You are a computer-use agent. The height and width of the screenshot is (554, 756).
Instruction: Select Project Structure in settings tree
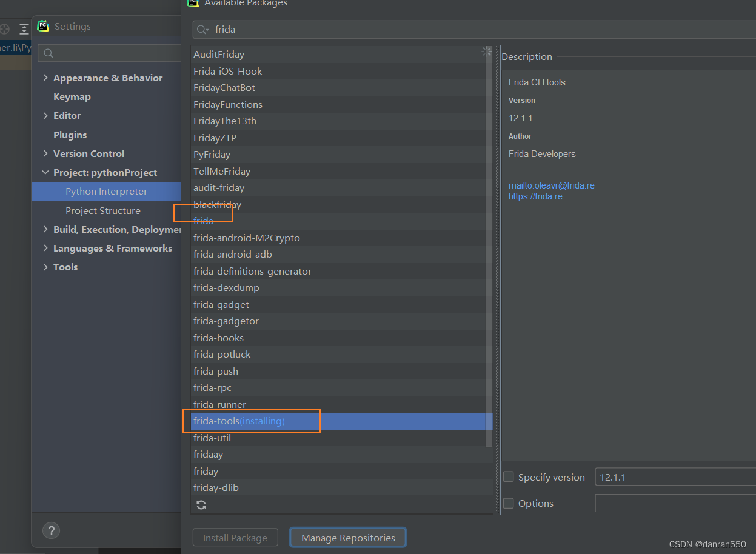[x=103, y=210]
